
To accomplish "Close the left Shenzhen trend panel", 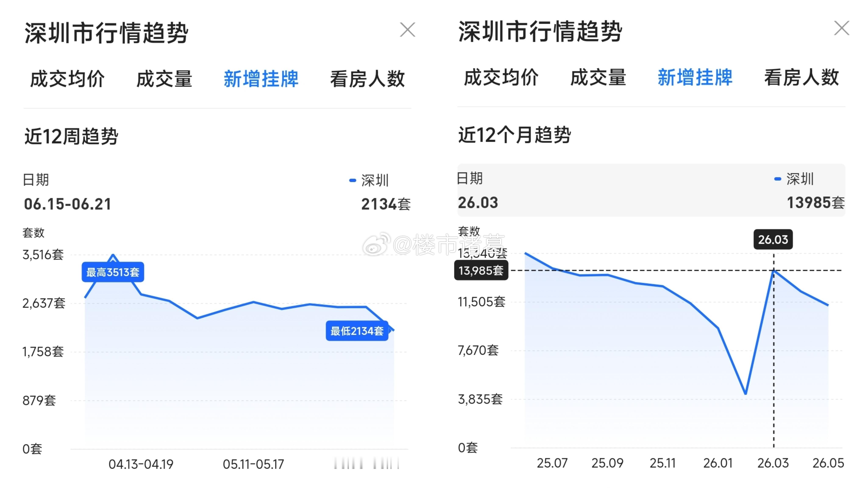I will [x=407, y=30].
